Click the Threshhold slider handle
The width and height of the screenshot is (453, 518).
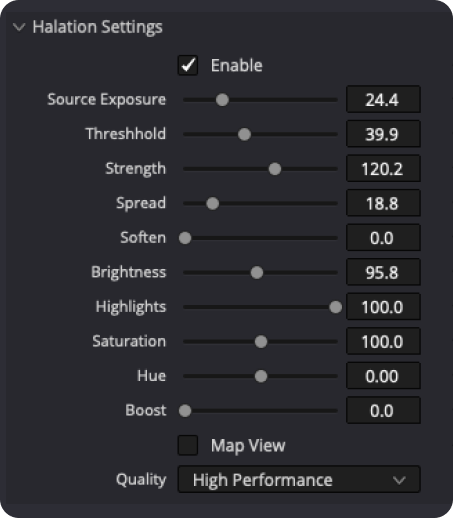[244, 134]
